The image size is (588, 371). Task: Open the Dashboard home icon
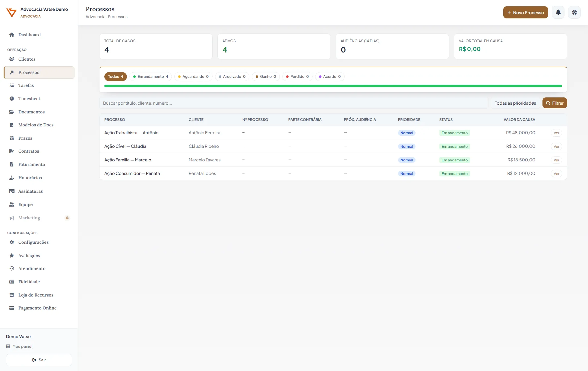click(x=12, y=35)
